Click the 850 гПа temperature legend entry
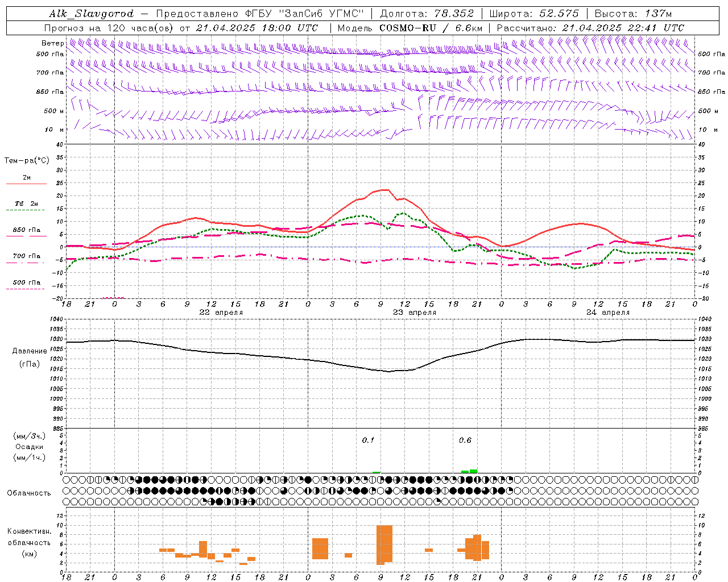The height and width of the screenshot is (582, 728). [x=26, y=230]
